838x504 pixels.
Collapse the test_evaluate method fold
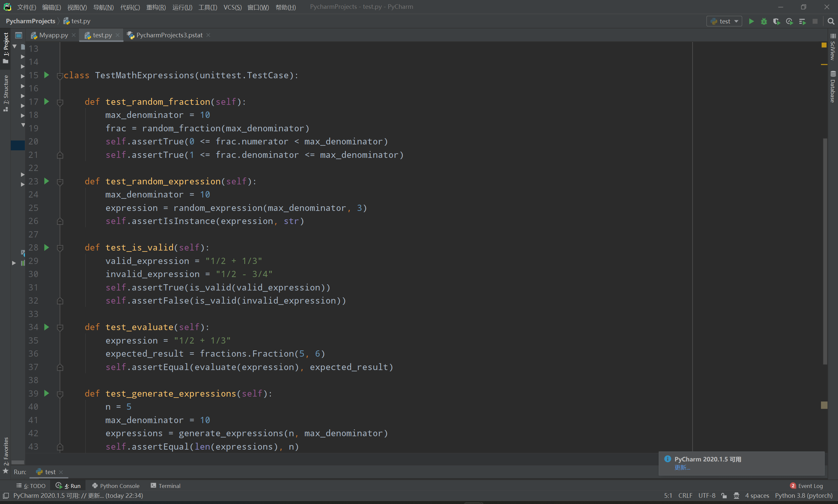(x=60, y=327)
